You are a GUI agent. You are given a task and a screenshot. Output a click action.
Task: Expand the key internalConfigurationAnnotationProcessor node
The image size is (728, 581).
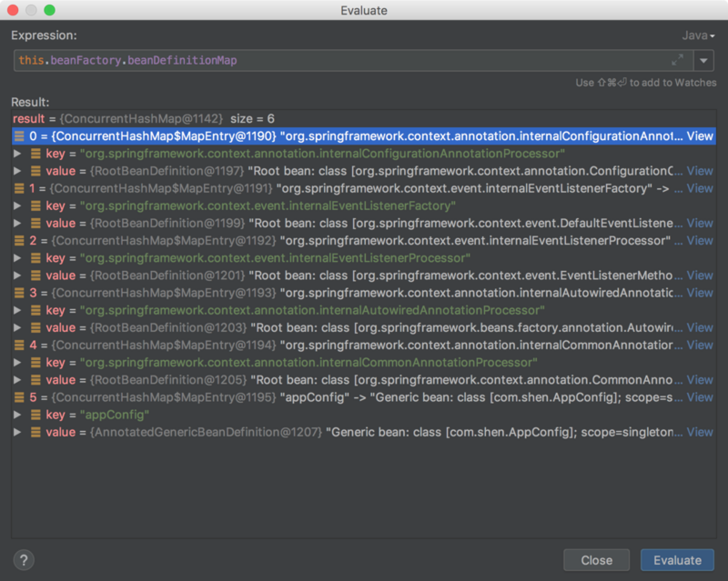(17, 154)
